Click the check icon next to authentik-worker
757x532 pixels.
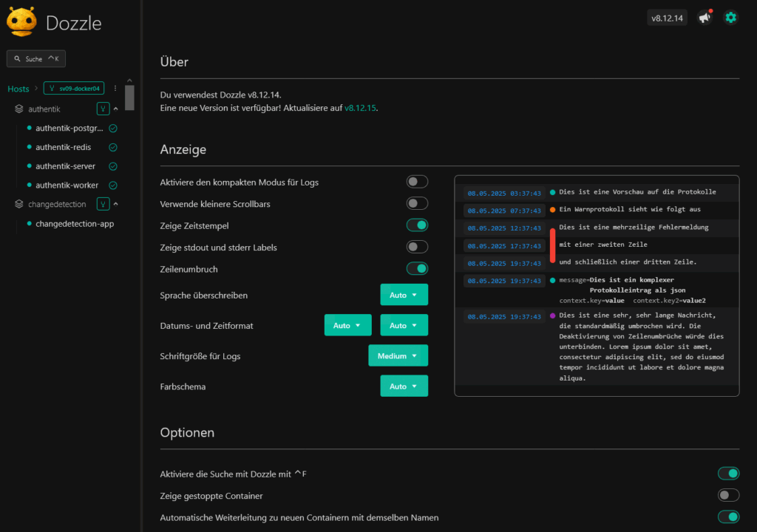tap(113, 185)
